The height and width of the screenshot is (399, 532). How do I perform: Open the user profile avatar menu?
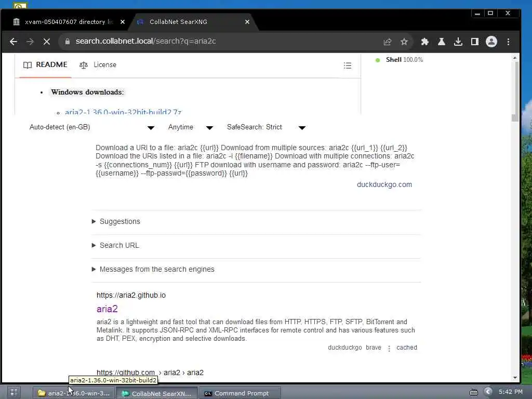pos(491,42)
